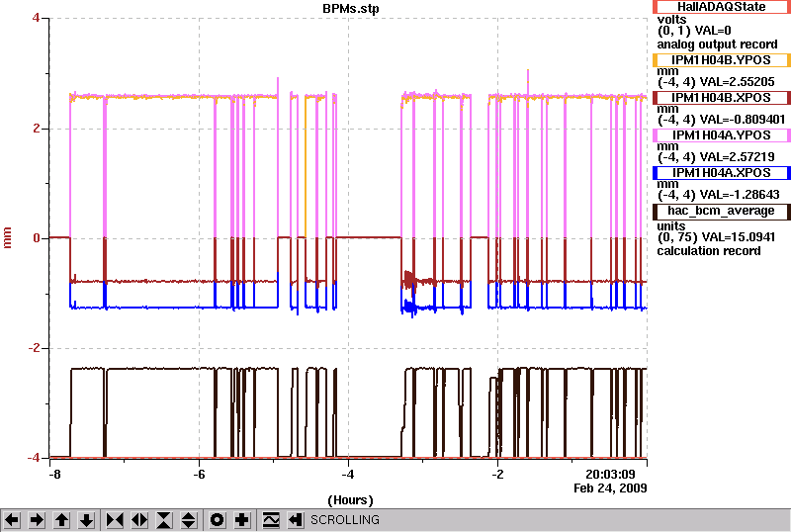Click the waveform graph-mode toolbar icon
This screenshot has height=532, width=791.
[271, 520]
